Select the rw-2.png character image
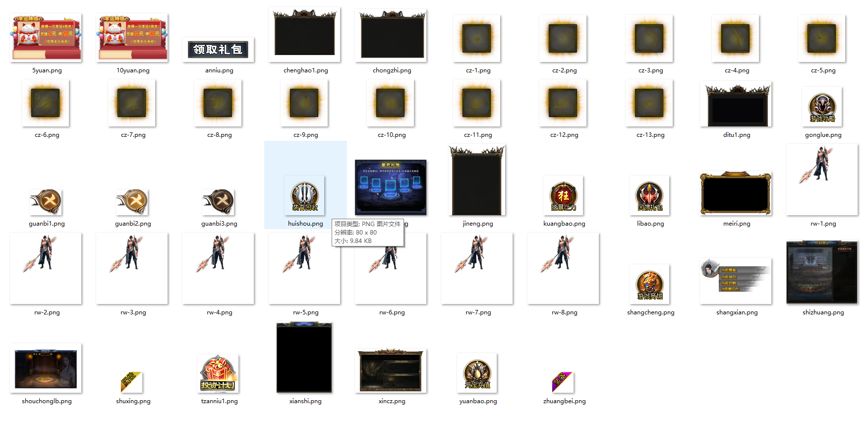 tap(46, 268)
